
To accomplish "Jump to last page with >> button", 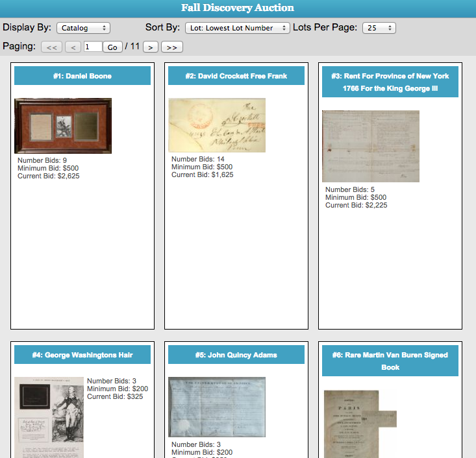I will tap(172, 47).
